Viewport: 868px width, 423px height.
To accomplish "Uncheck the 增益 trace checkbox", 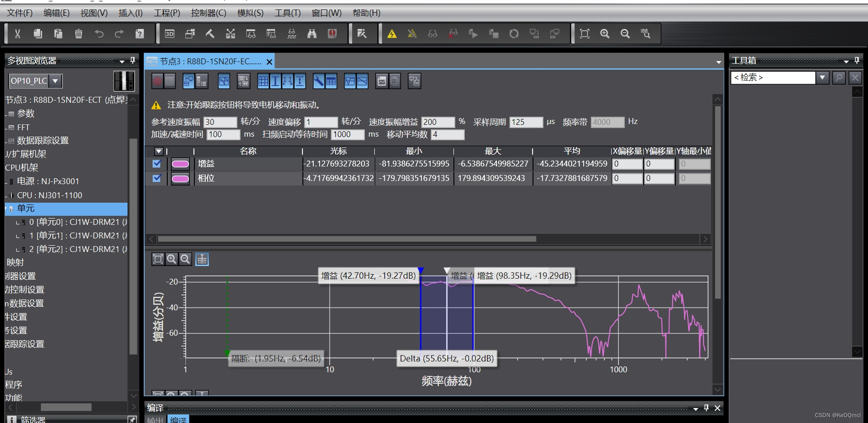I will tap(157, 164).
